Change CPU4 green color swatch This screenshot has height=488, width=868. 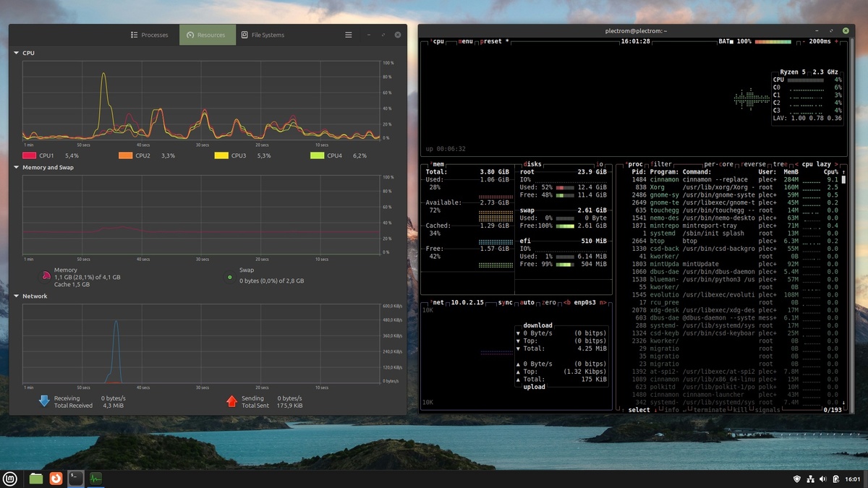click(x=317, y=155)
